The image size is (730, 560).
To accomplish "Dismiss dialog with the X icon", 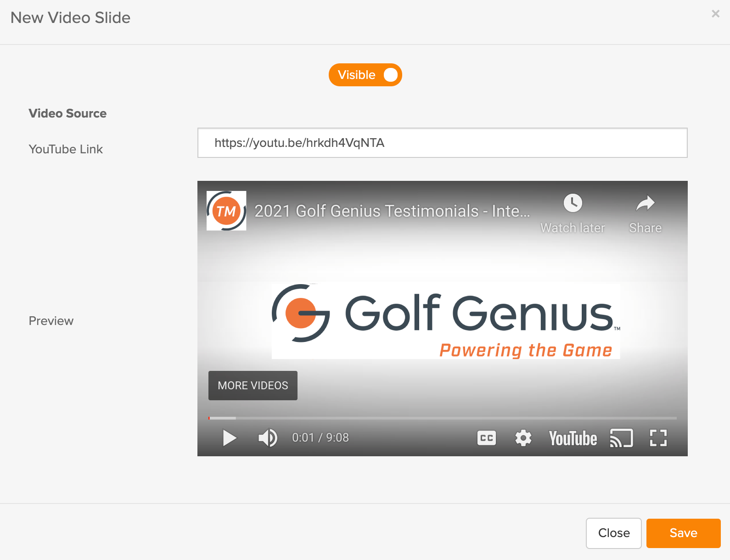I will [x=715, y=14].
